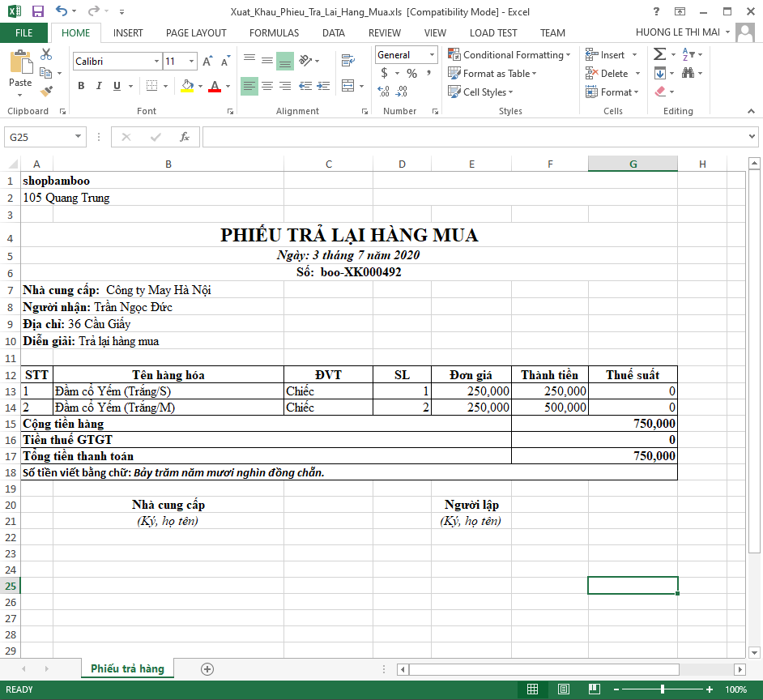Expand Format as Table menu
Viewport: 763px width, 700px height.
coord(492,74)
